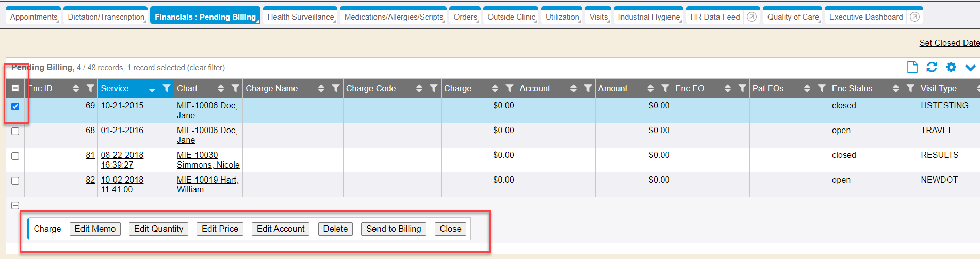Image resolution: width=980 pixels, height=259 pixels.
Task: Open the Medications/Allergies/Scripts tab
Action: point(394,17)
